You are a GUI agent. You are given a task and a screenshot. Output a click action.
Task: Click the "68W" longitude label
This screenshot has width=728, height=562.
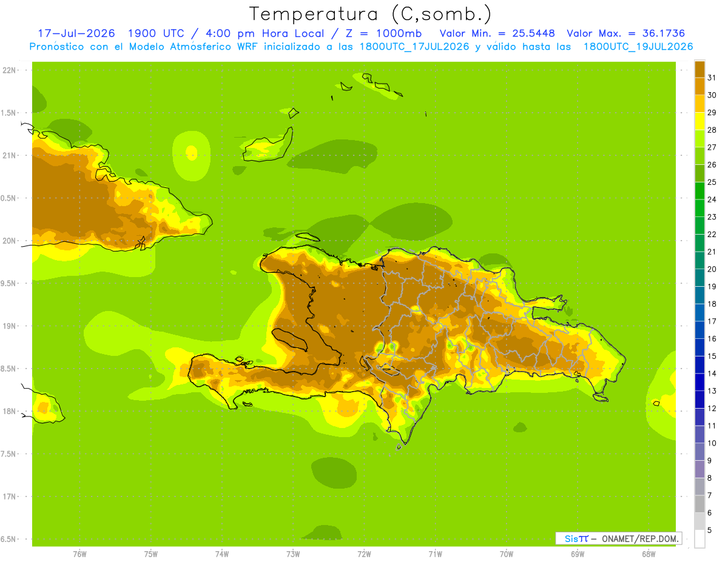pyautogui.click(x=649, y=554)
